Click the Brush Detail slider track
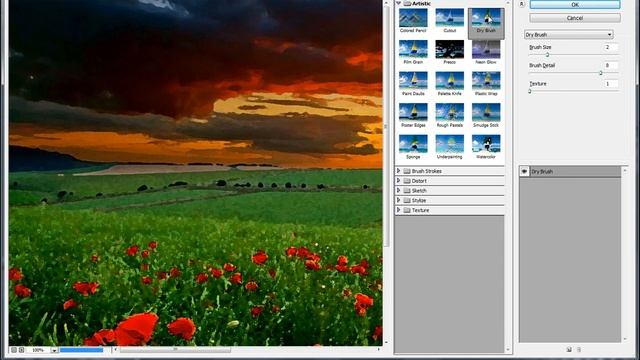640x360 pixels. point(573,73)
